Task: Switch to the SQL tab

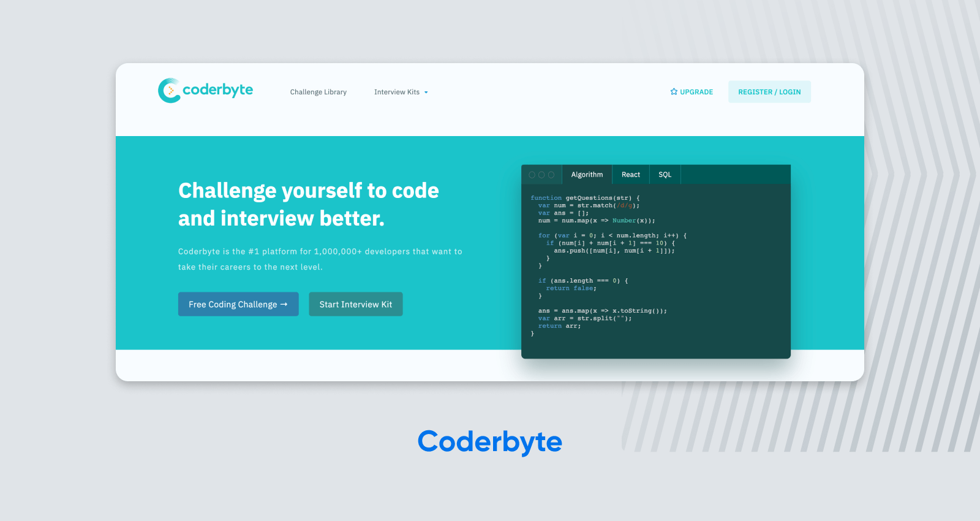Action: click(x=665, y=175)
